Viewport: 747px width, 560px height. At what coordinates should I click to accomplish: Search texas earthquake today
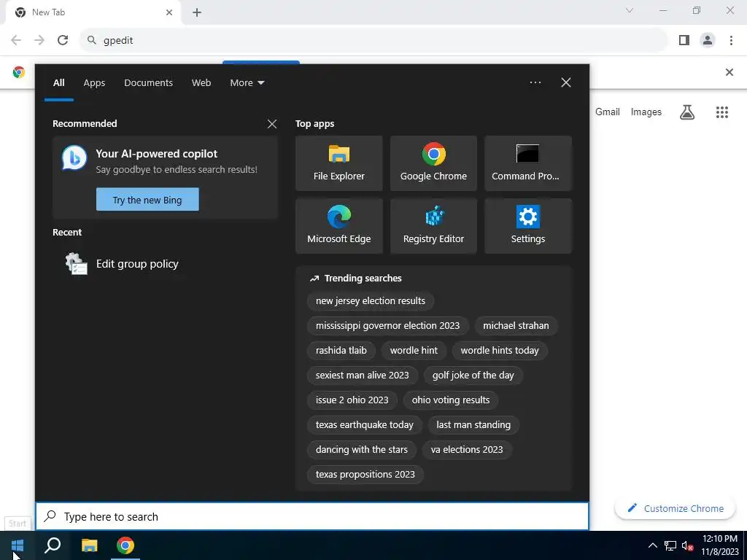(365, 425)
